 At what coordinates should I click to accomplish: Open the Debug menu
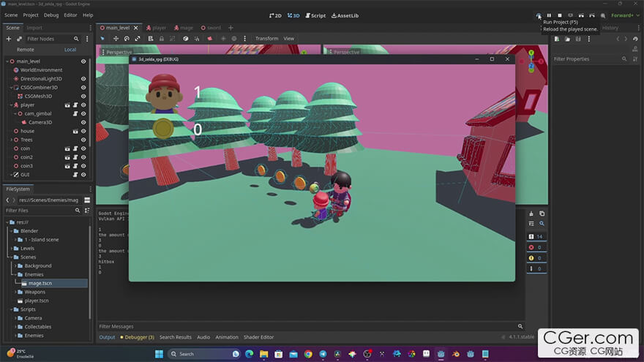click(x=51, y=15)
